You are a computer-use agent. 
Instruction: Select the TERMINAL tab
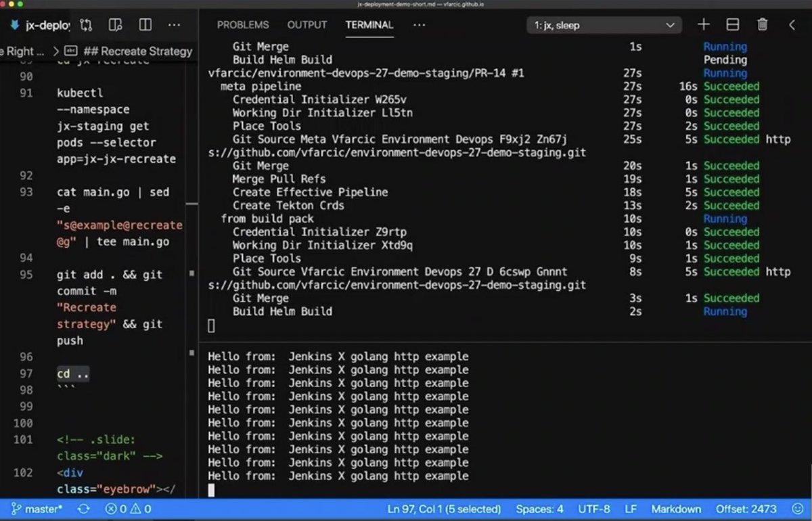pos(369,25)
